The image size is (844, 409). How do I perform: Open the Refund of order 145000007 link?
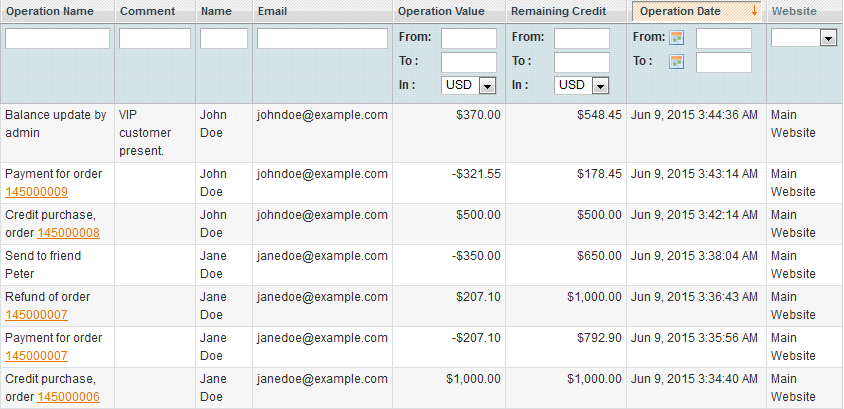point(36,315)
